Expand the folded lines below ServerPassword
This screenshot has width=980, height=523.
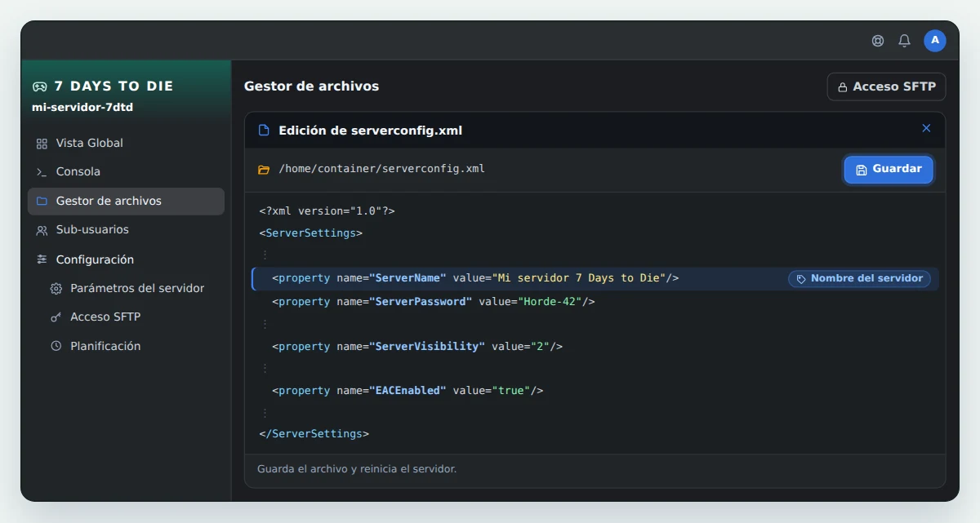265,324
